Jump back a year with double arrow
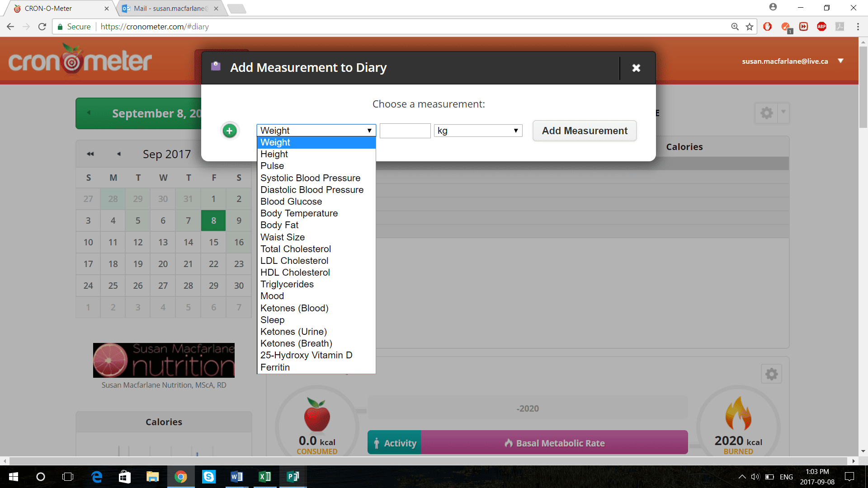The height and width of the screenshot is (488, 868). click(90, 154)
